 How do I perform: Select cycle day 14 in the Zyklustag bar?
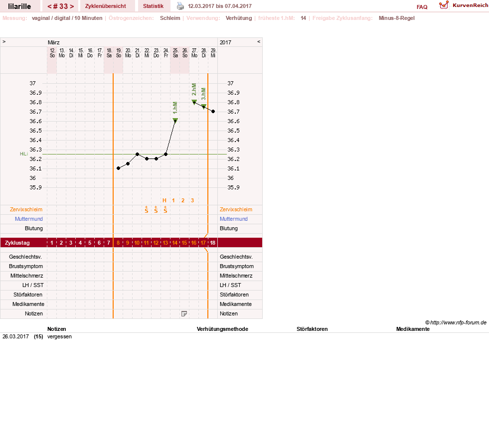click(x=174, y=243)
